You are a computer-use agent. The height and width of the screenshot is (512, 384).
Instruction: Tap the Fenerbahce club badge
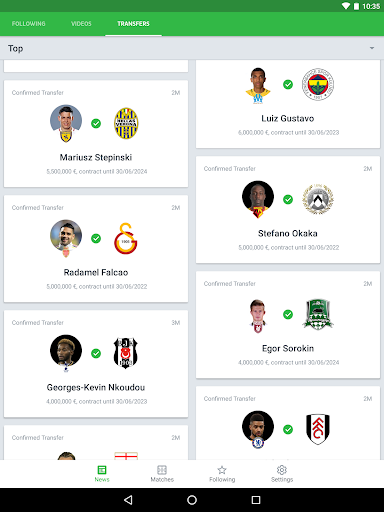pos(318,84)
